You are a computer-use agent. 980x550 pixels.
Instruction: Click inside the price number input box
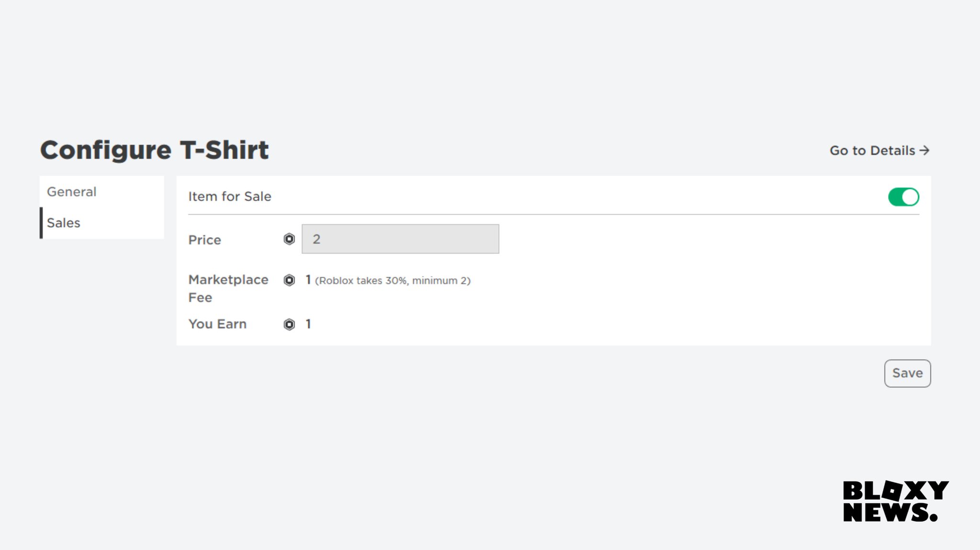tap(400, 239)
